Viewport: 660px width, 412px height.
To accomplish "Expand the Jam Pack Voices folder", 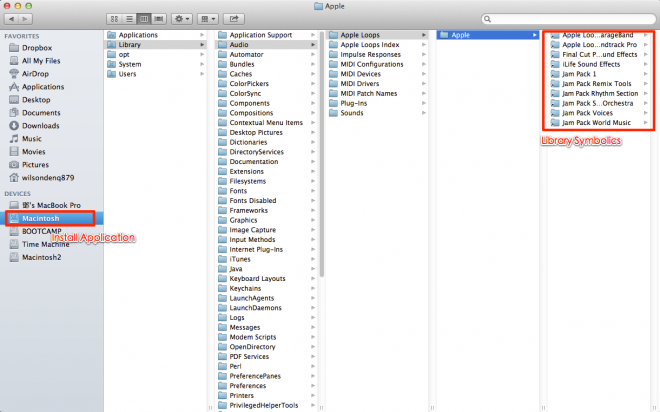I will coord(591,113).
